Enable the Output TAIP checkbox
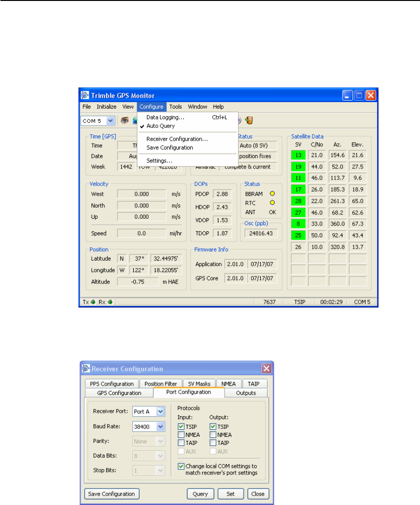This screenshot has width=420, height=505. (213, 443)
